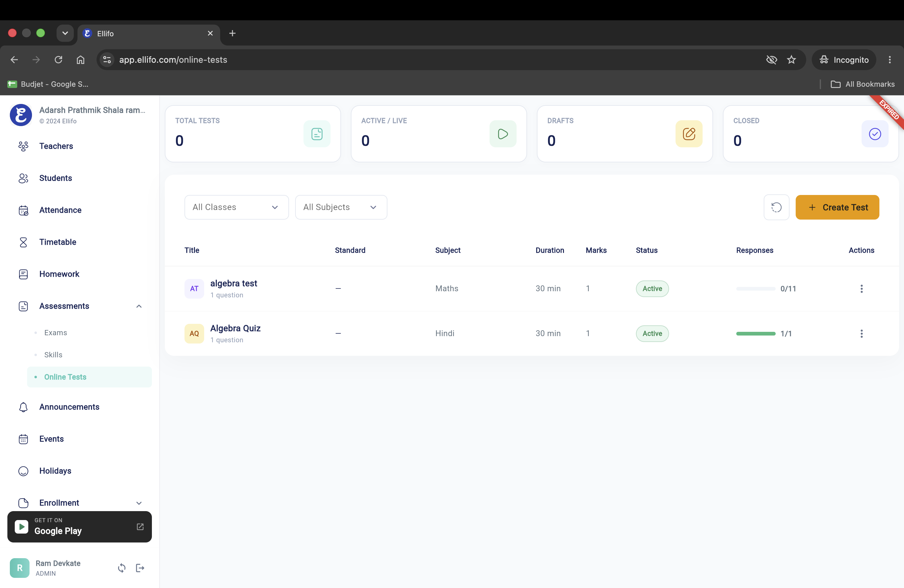
Task: Click the Active / Live play icon
Action: coord(502,134)
